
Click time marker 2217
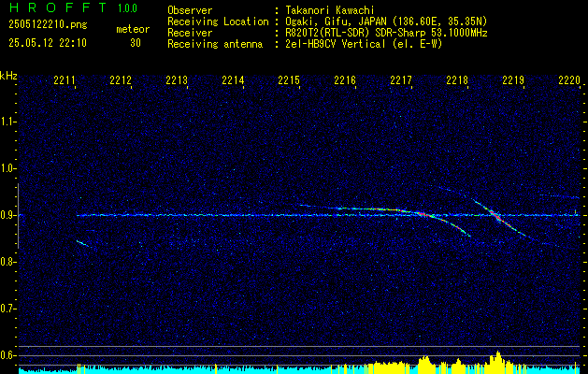coord(401,79)
